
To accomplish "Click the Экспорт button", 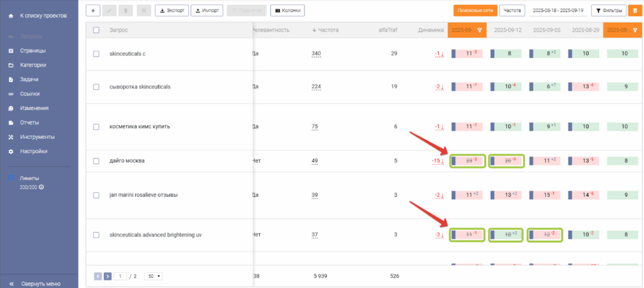I will (170, 11).
